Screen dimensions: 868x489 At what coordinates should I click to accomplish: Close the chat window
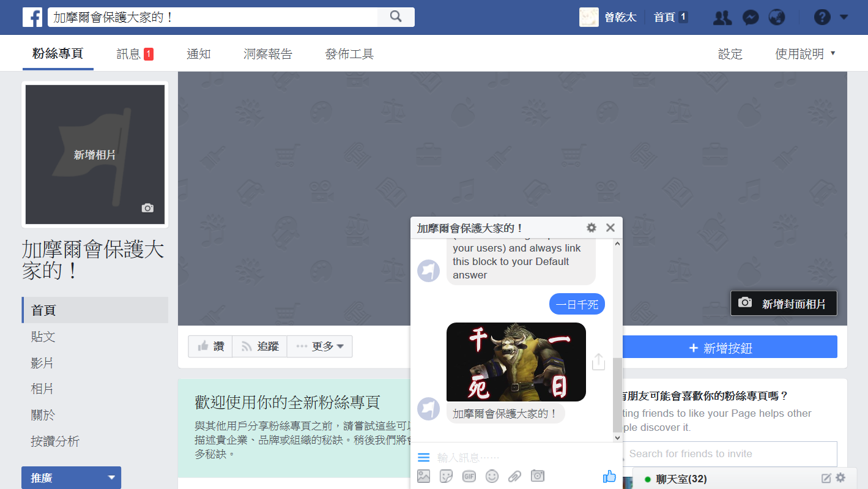pos(610,228)
